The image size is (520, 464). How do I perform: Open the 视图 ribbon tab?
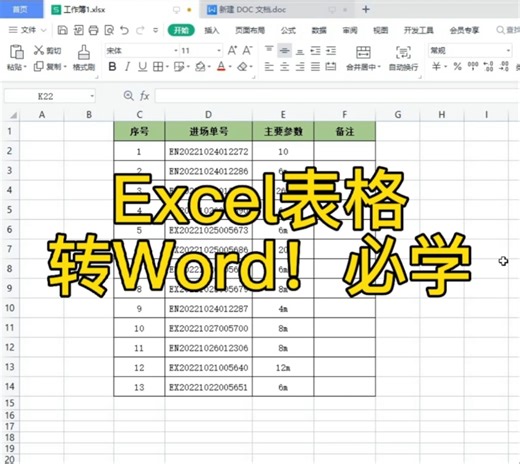381,30
